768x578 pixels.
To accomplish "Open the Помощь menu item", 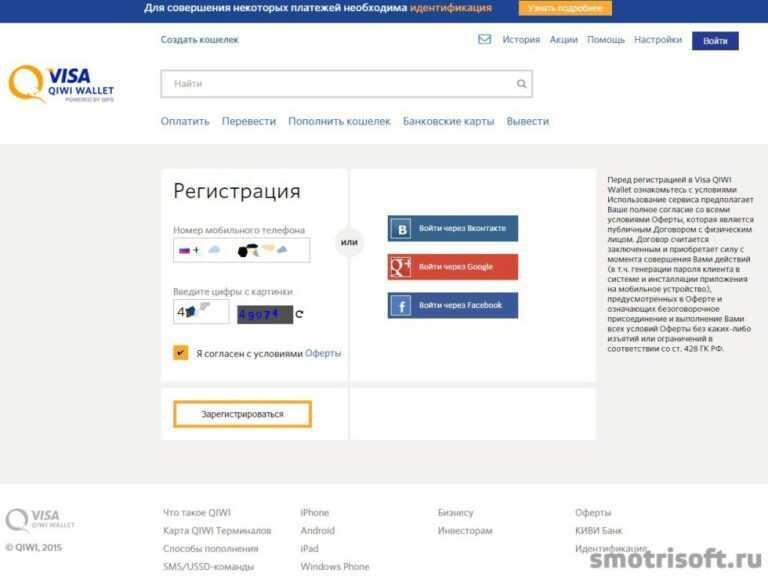I will tap(606, 40).
